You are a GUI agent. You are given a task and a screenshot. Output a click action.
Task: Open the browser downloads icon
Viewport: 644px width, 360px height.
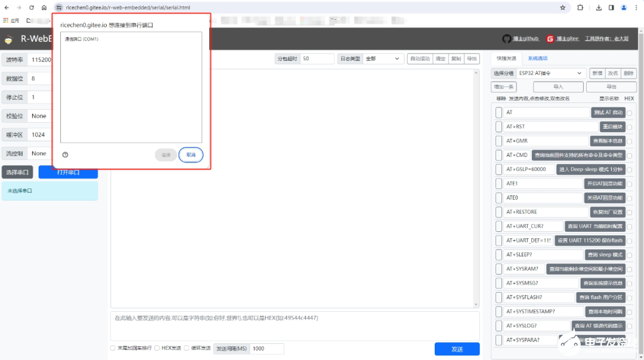(599, 8)
